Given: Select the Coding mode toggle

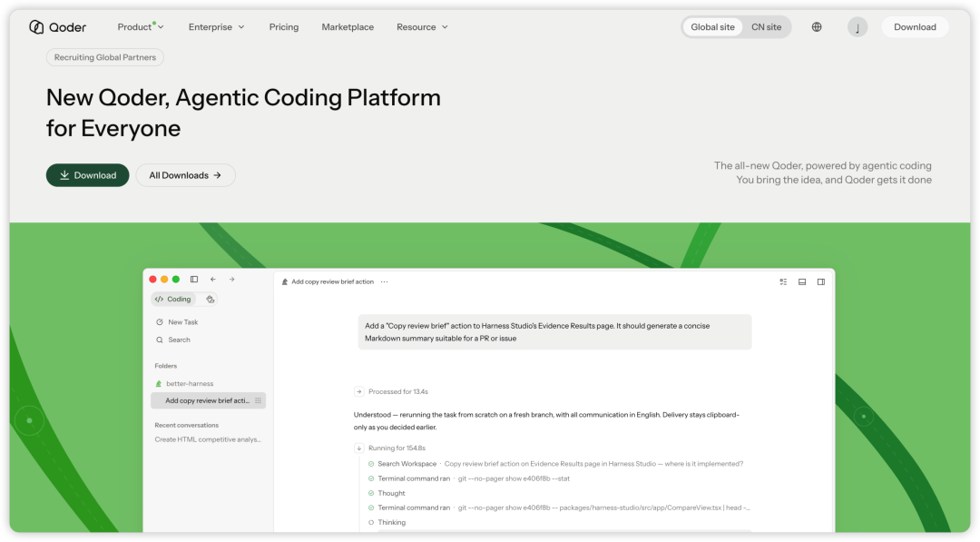Looking at the screenshot, I should tap(173, 300).
